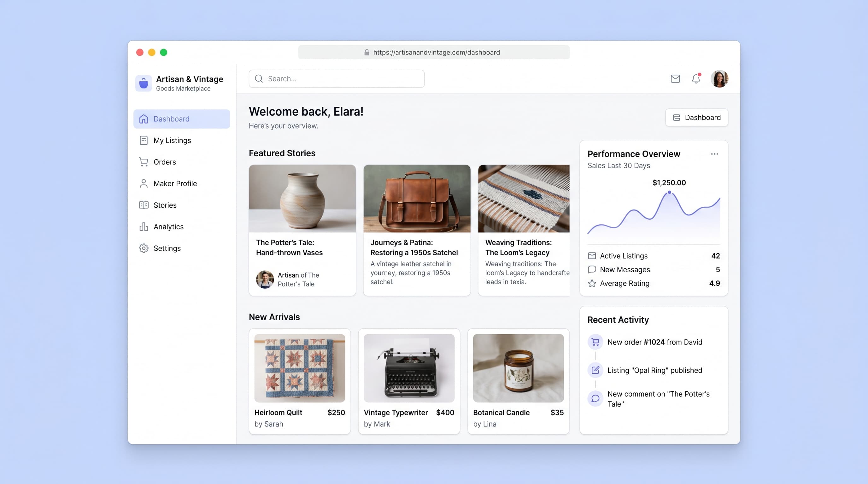Select Dashboard in the sidebar
868x484 pixels.
point(182,119)
